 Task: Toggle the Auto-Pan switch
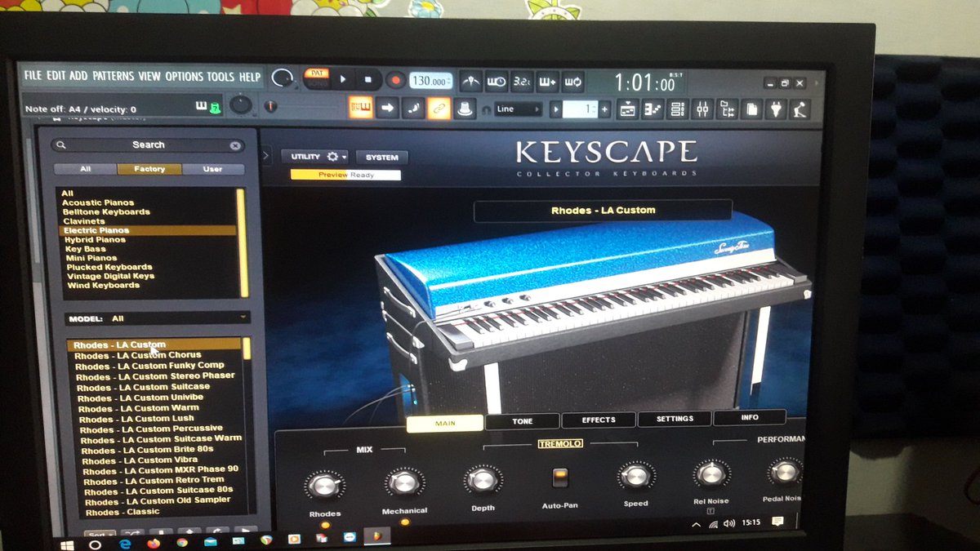(x=559, y=478)
